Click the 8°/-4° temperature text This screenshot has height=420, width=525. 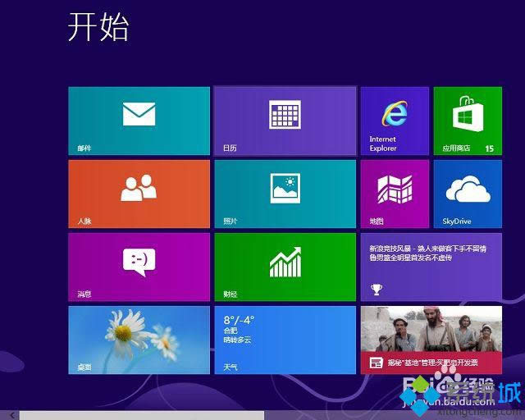point(239,320)
